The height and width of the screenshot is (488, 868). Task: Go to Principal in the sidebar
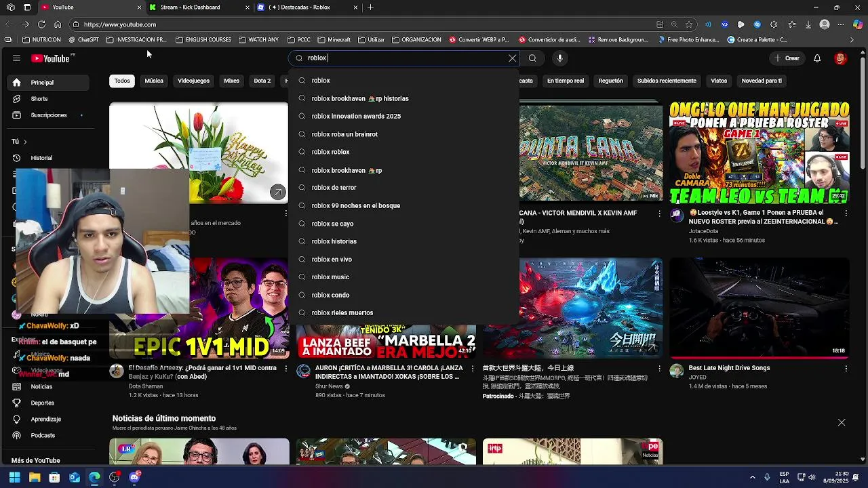49,83
